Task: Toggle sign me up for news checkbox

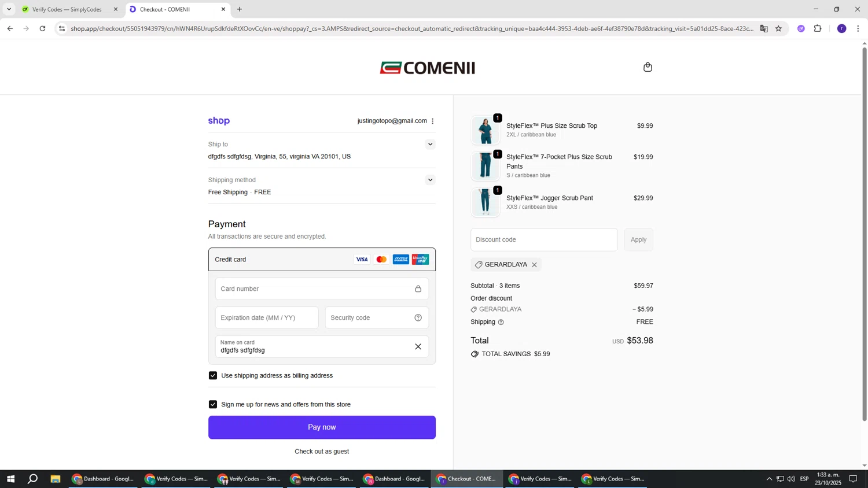Action: 213,405
